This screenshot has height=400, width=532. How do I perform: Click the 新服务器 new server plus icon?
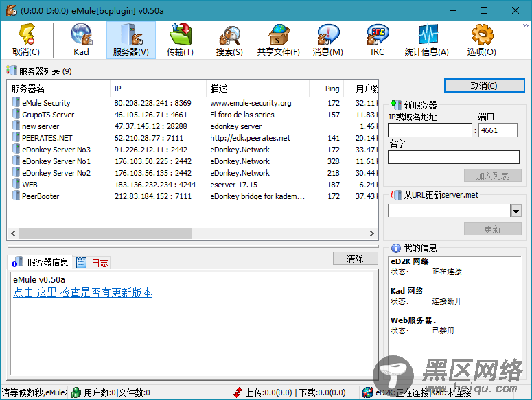pyautogui.click(x=395, y=105)
